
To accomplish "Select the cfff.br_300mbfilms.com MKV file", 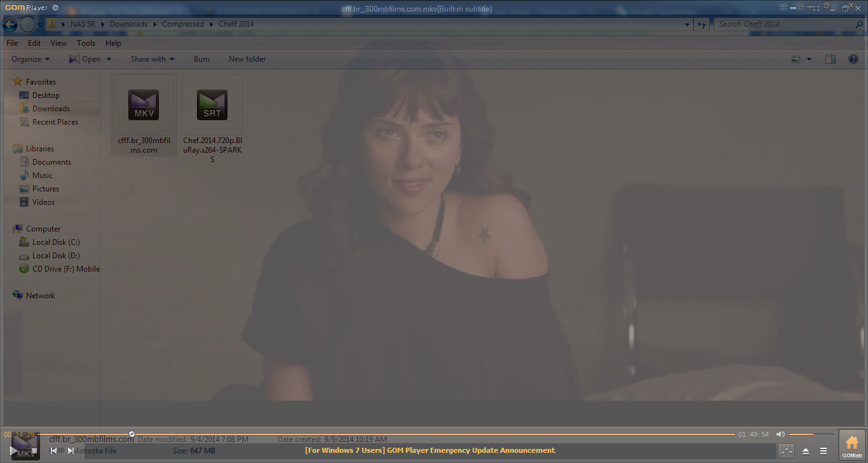I will [x=144, y=115].
